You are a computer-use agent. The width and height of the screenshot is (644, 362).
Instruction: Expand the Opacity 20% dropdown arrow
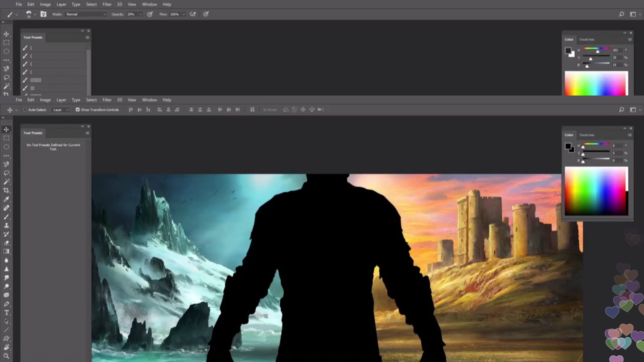pos(141,14)
